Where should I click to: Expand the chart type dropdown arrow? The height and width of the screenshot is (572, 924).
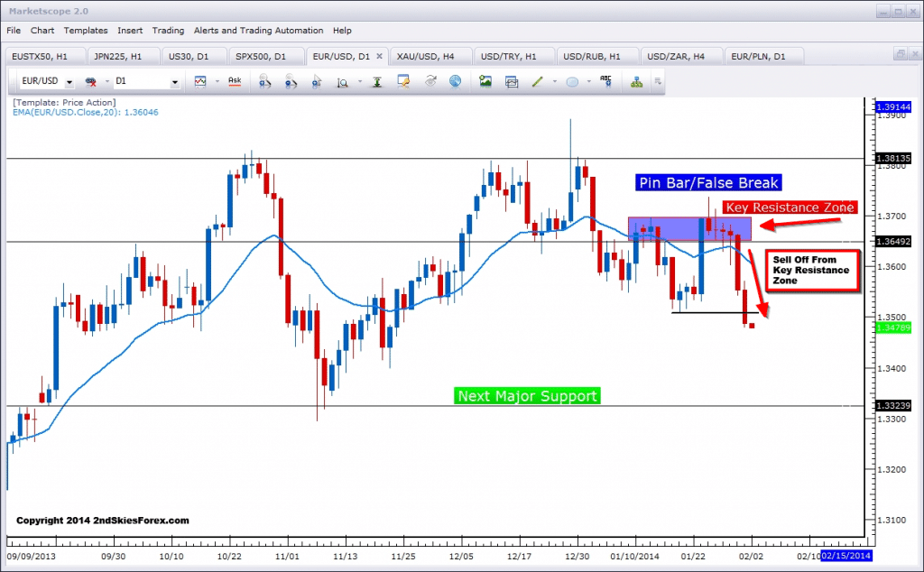[217, 82]
